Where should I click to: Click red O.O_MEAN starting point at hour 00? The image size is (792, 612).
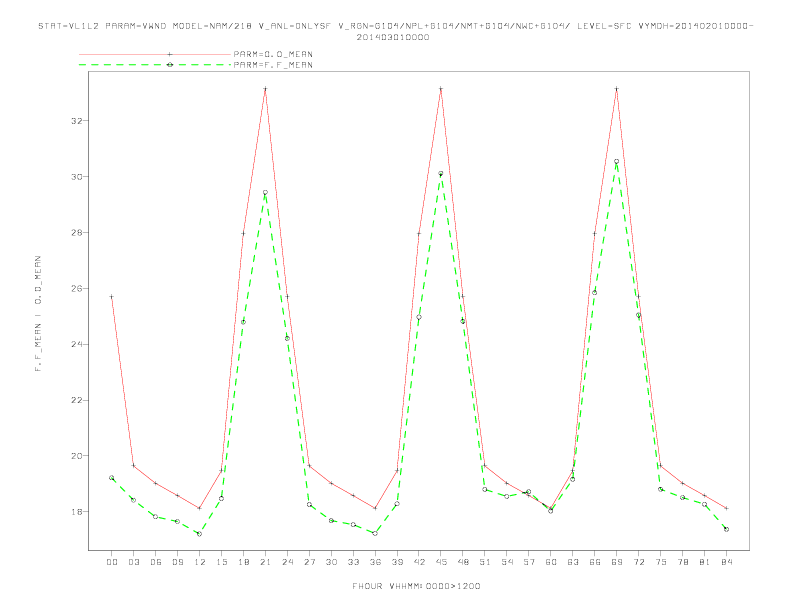pyautogui.click(x=112, y=297)
